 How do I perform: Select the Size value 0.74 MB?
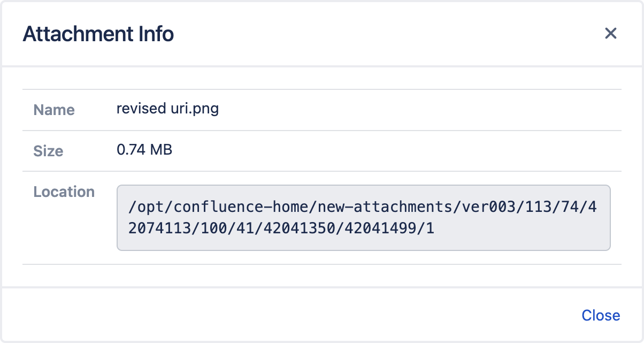(x=144, y=150)
